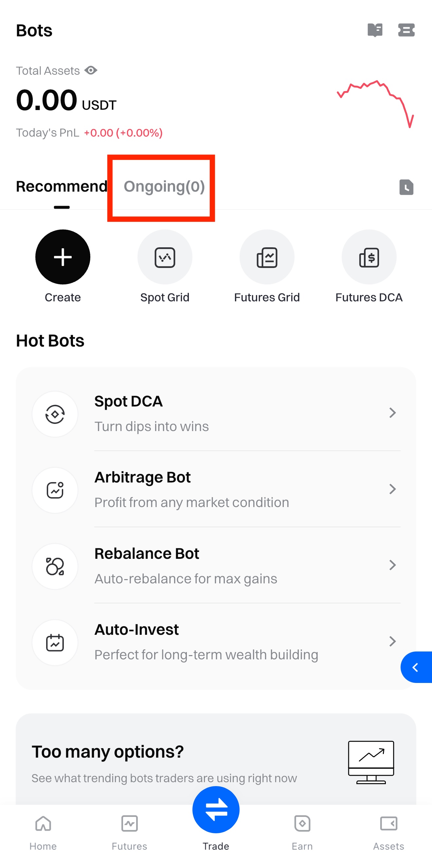432x868 pixels.
Task: Open bot history clock icon
Action: click(x=406, y=187)
